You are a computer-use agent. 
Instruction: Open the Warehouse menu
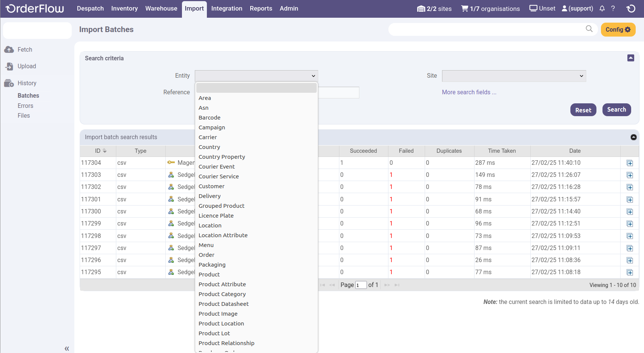click(161, 8)
